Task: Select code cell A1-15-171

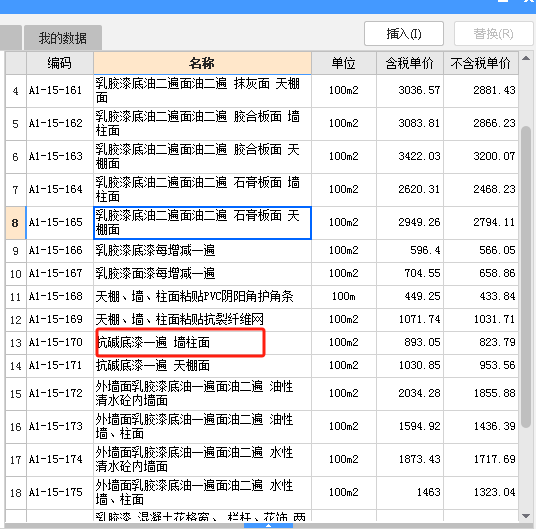Action: click(60, 366)
